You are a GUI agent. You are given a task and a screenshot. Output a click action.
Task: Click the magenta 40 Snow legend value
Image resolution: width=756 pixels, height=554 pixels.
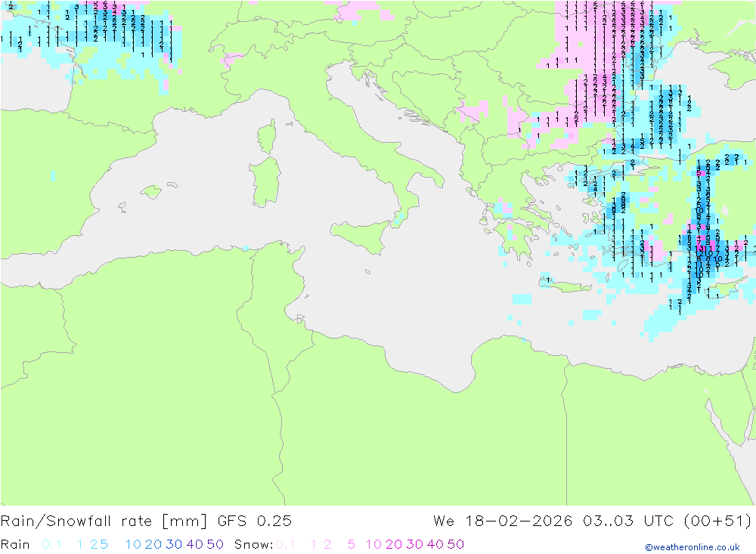click(x=435, y=544)
